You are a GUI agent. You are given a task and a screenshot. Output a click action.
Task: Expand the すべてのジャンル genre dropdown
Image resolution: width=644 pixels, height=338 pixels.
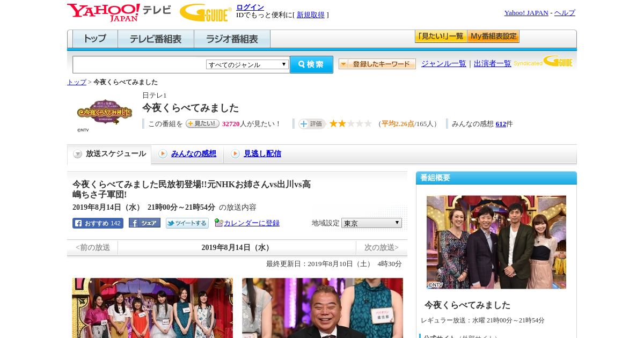pyautogui.click(x=247, y=64)
